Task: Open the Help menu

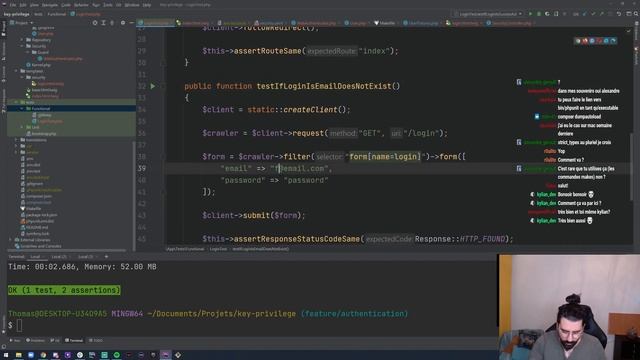Action: (147, 5)
